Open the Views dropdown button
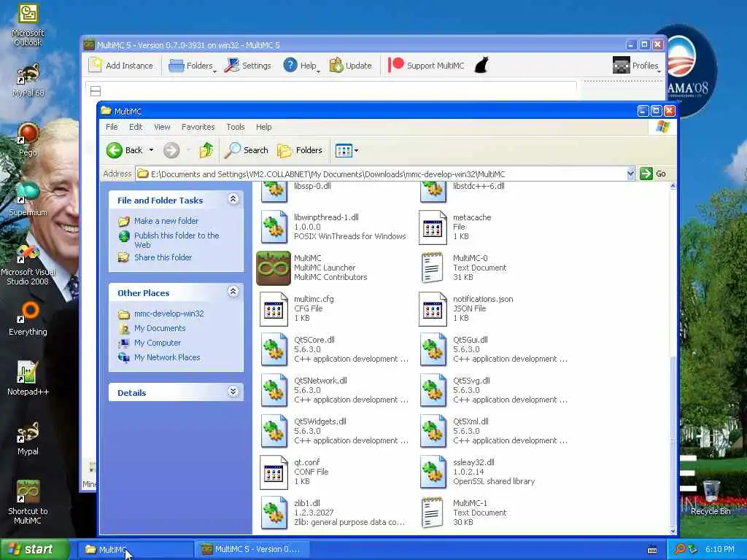The image size is (747, 560). tap(347, 150)
